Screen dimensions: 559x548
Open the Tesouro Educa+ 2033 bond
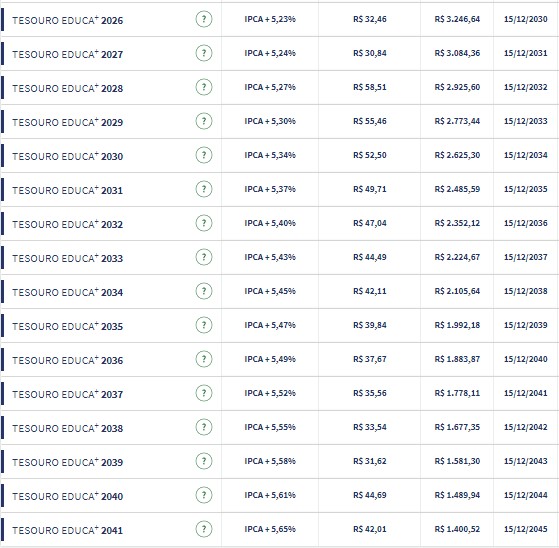pos(68,258)
